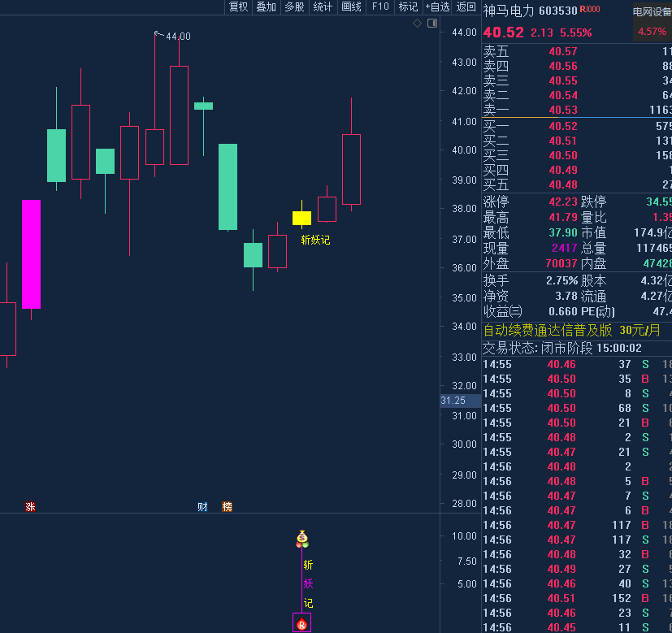
Task: Click +自选 to add to watchlist
Action: (437, 7)
